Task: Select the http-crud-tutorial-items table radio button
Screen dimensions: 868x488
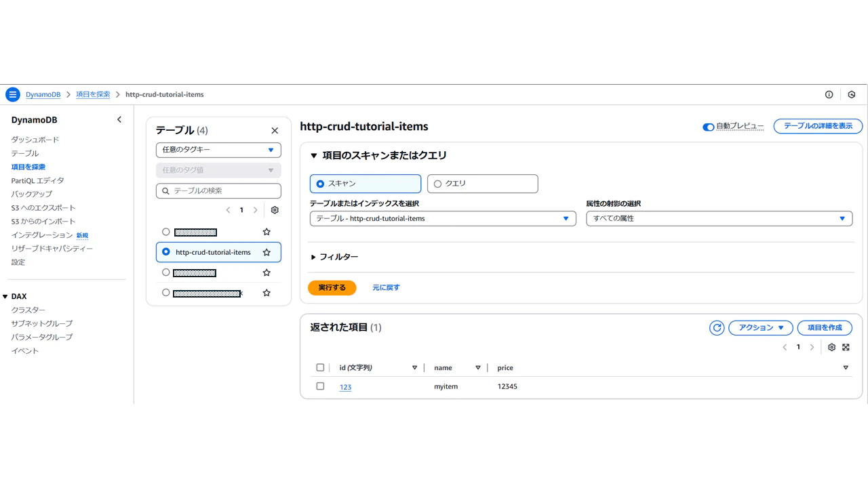Action: (x=166, y=252)
